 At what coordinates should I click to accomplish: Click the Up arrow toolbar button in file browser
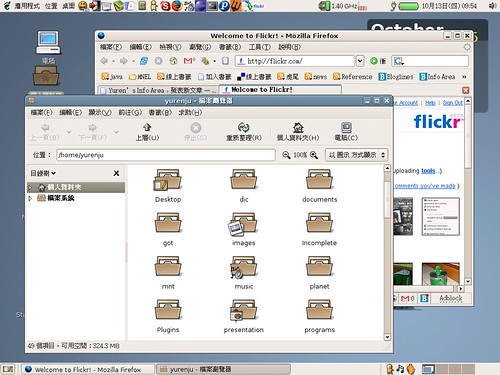[147, 132]
